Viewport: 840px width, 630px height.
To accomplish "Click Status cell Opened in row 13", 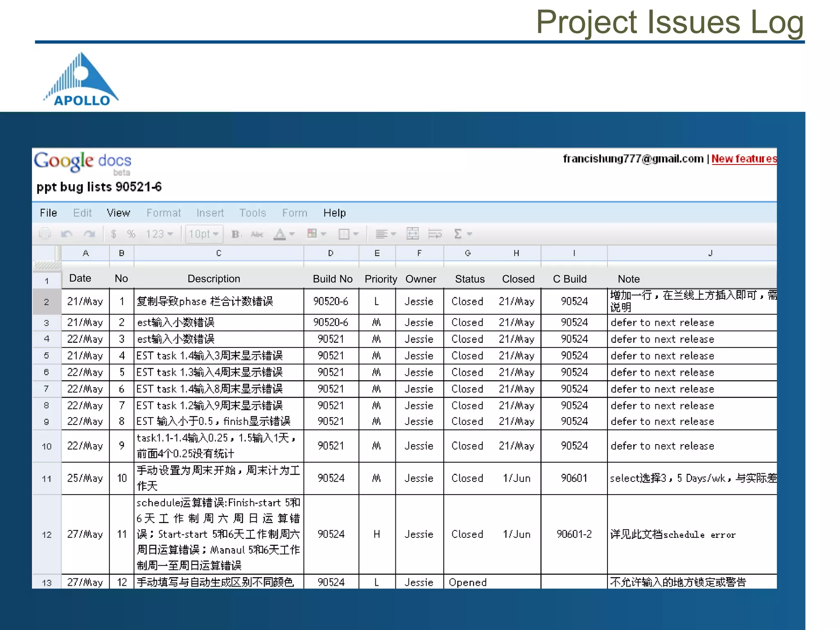I will (x=468, y=582).
